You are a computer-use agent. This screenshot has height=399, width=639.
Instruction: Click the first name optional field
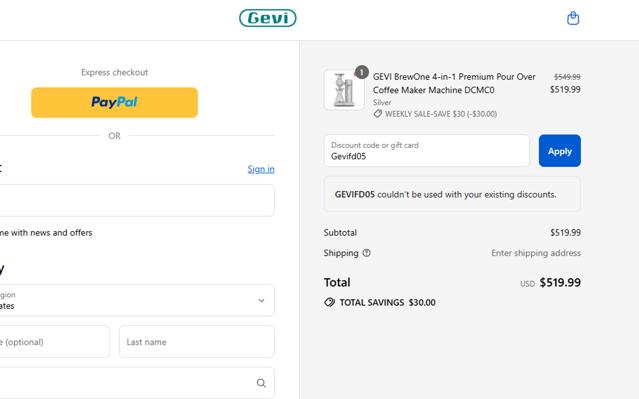coord(54,342)
